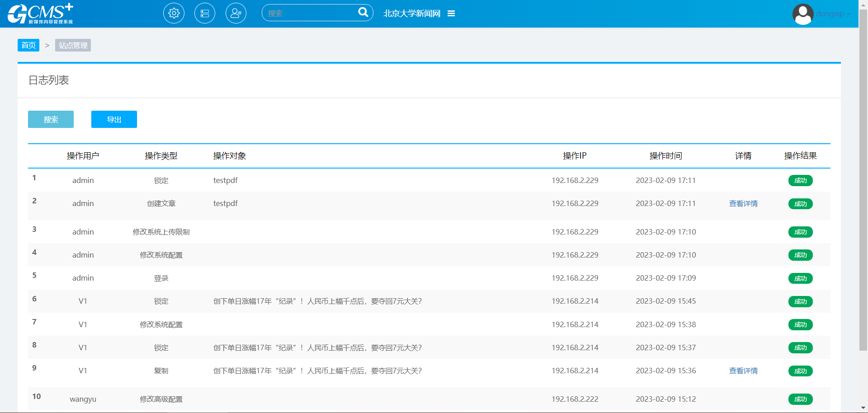Click the CMS+ logo
868x413 pixels.
tap(40, 14)
